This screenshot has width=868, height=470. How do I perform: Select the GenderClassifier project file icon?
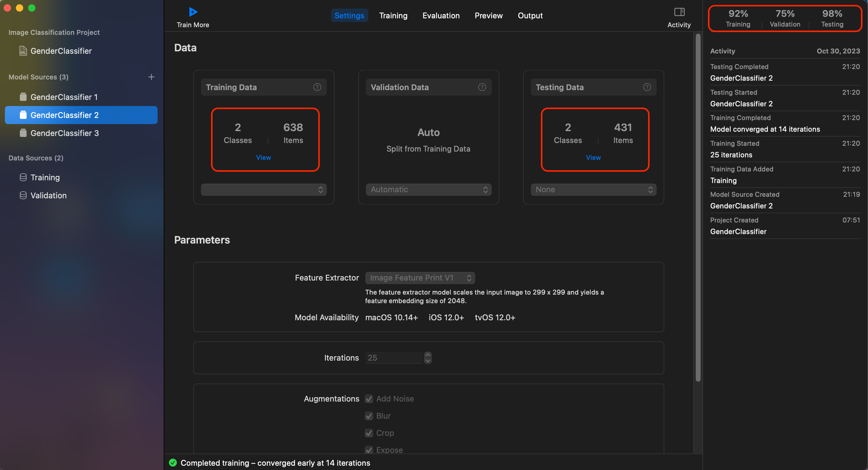coord(23,51)
